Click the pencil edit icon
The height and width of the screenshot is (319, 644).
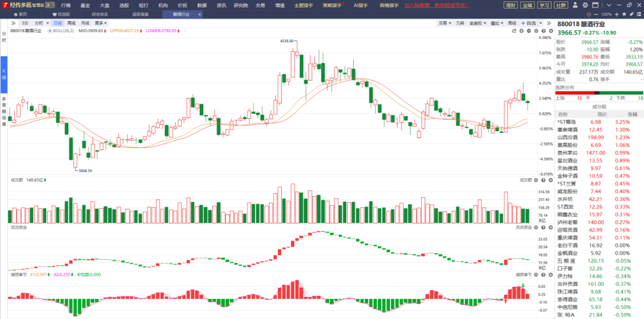point(631,14)
